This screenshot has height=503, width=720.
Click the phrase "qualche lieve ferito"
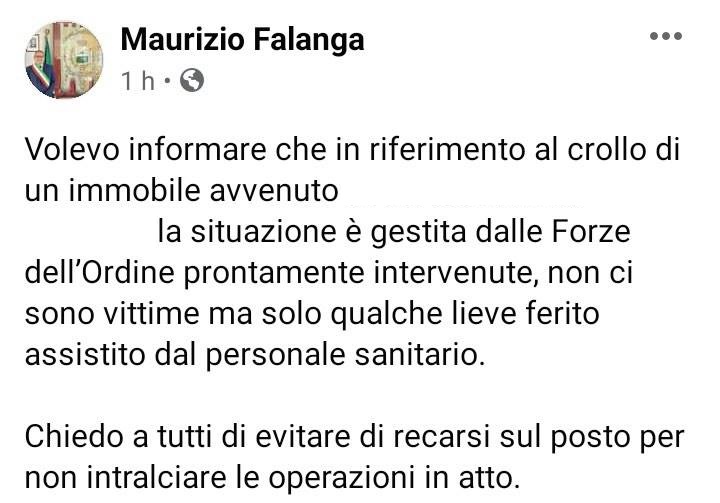click(x=465, y=315)
